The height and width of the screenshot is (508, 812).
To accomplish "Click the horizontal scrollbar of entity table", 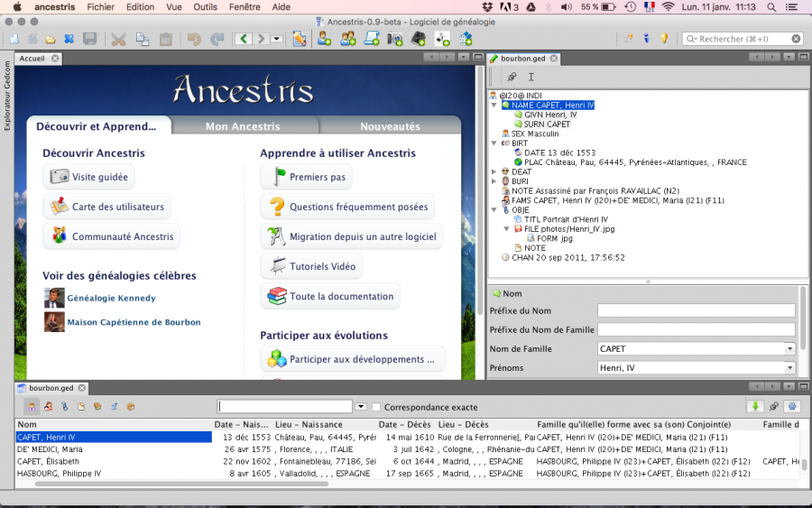I will coord(181,484).
